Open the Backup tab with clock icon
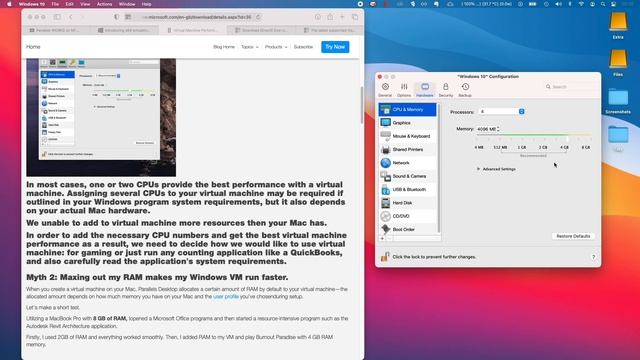The width and height of the screenshot is (640, 360). pos(465,90)
